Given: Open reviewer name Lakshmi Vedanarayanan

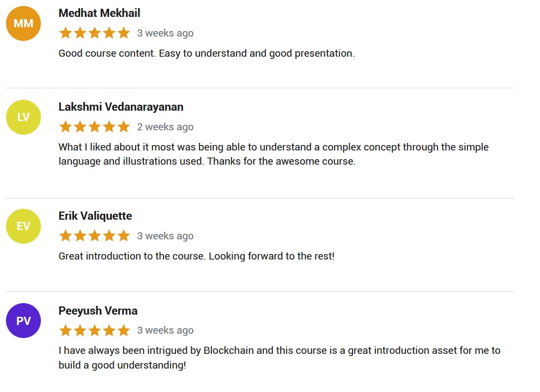Looking at the screenshot, I should (121, 107).
